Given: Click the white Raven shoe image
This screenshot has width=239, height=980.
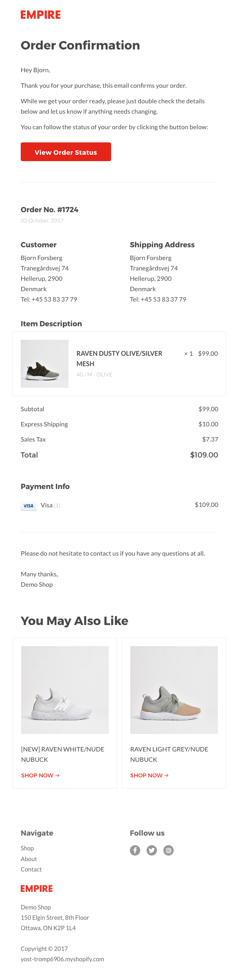Looking at the screenshot, I should click(x=65, y=690).
